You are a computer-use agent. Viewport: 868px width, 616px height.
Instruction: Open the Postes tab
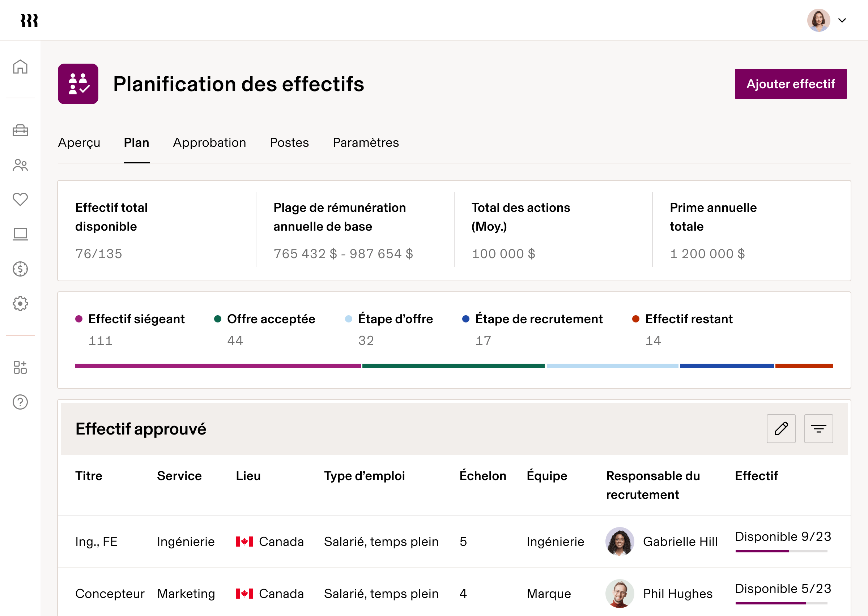click(x=289, y=143)
